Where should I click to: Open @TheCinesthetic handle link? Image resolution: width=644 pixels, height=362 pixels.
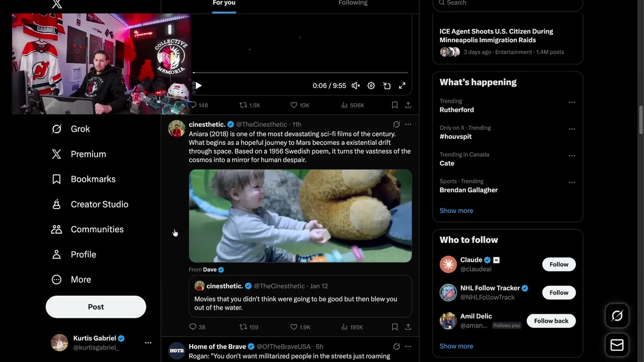(x=262, y=124)
